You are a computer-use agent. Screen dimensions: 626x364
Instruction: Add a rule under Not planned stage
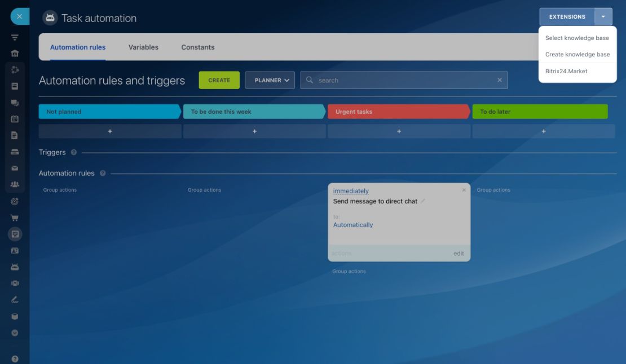[110, 131]
